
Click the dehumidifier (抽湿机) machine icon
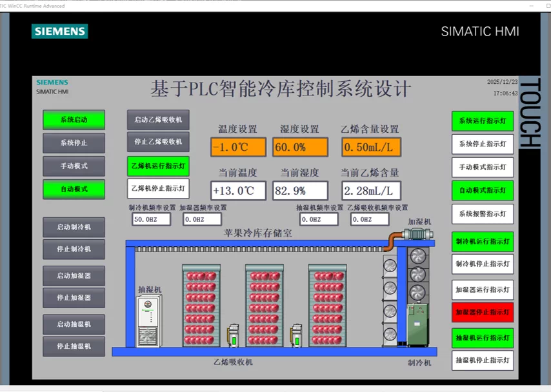pos(149,321)
